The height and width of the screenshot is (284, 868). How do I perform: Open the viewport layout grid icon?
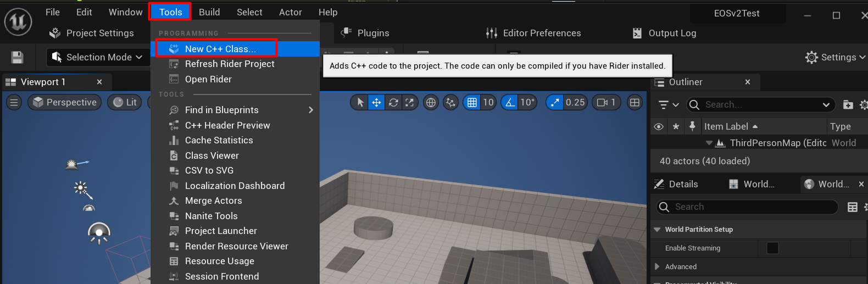coord(635,102)
